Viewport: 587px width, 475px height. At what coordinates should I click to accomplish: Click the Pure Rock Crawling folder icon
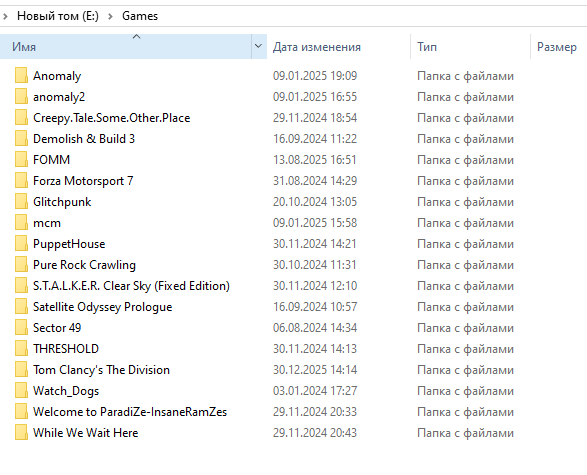21,264
